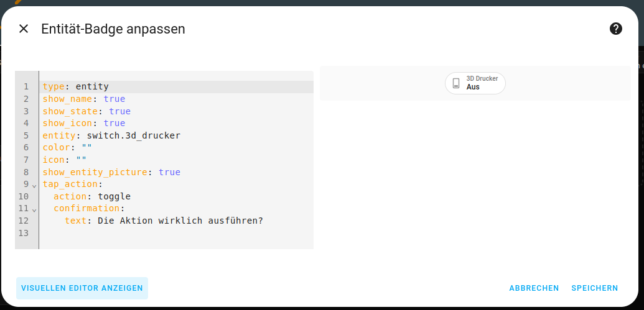
Task: Click the 3D Drucker badge device icon
Action: [x=456, y=83]
